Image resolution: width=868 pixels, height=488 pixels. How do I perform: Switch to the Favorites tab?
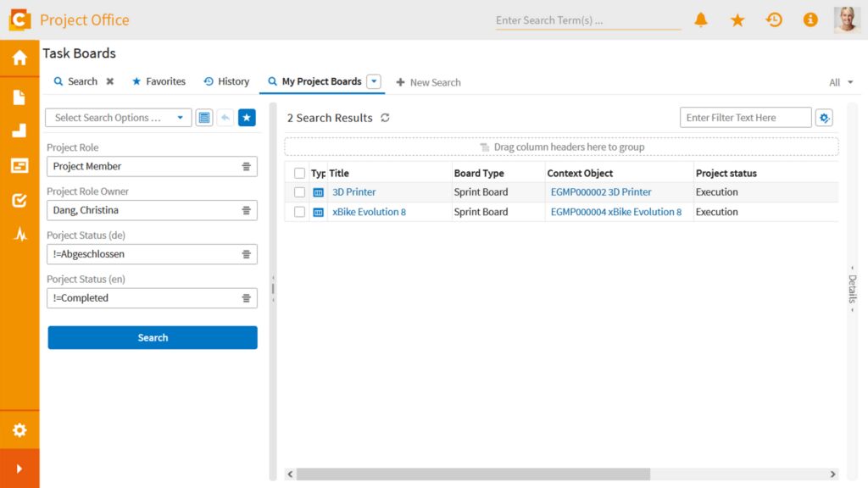pyautogui.click(x=159, y=81)
